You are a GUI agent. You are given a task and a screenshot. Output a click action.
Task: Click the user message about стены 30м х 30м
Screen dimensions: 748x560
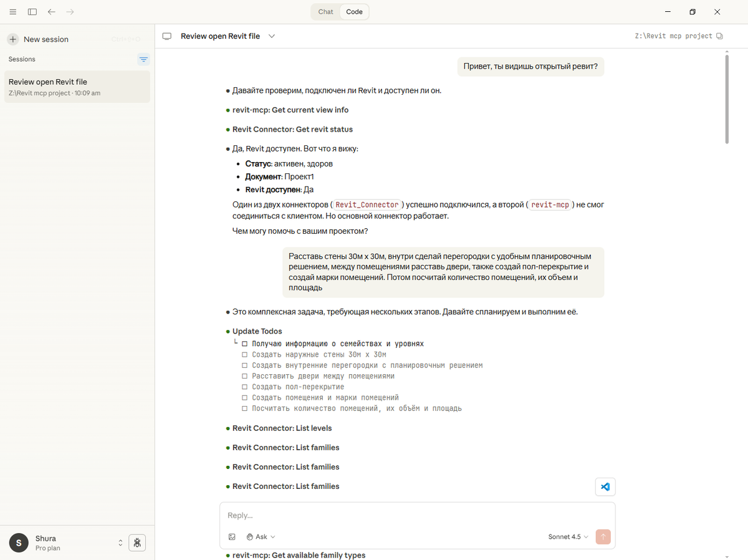(x=443, y=272)
